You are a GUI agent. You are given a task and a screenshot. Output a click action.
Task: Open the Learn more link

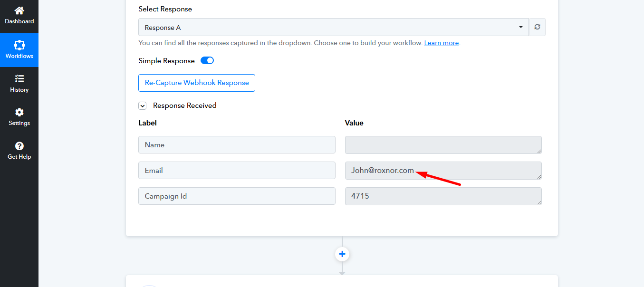click(441, 43)
